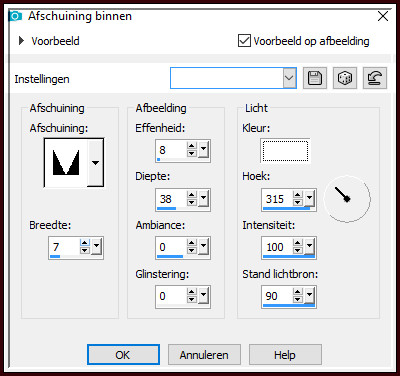Decrease Hoek with the down arrow
400x376 pixels.
pyautogui.click(x=298, y=202)
